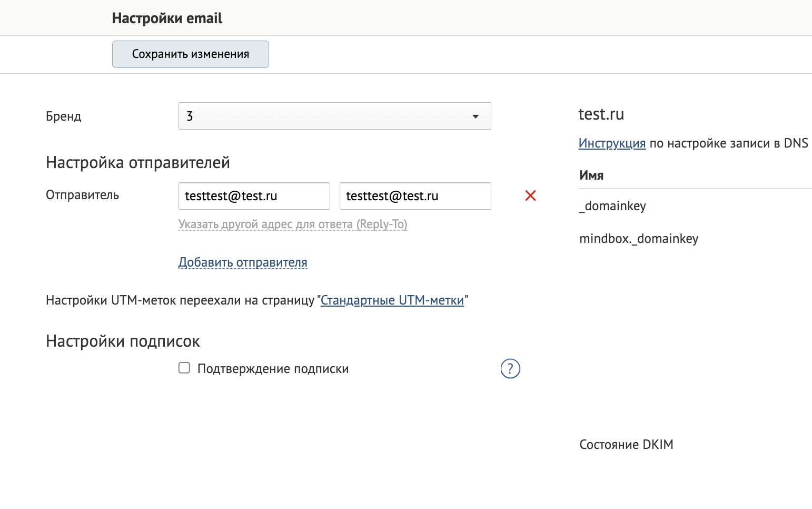Click the Настройка отправителей section heading

point(138,162)
